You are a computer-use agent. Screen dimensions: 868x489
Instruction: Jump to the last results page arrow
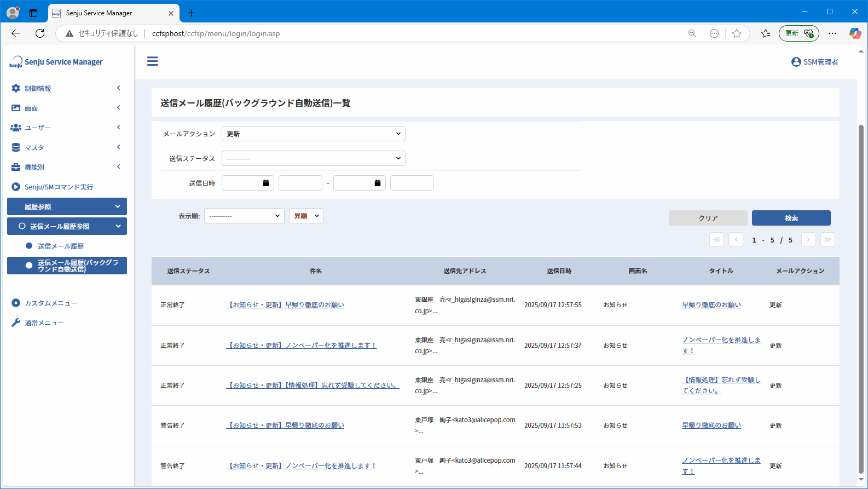tap(828, 239)
